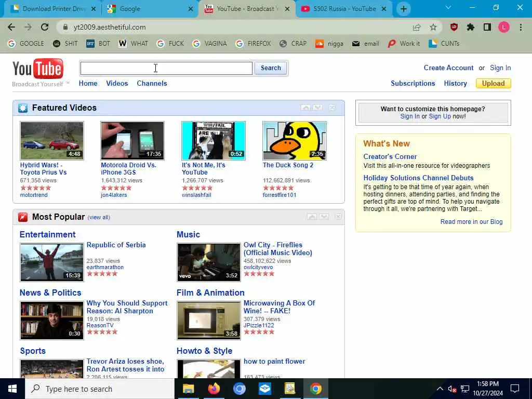
Task: Open the Subscriptions link
Action: point(413,84)
